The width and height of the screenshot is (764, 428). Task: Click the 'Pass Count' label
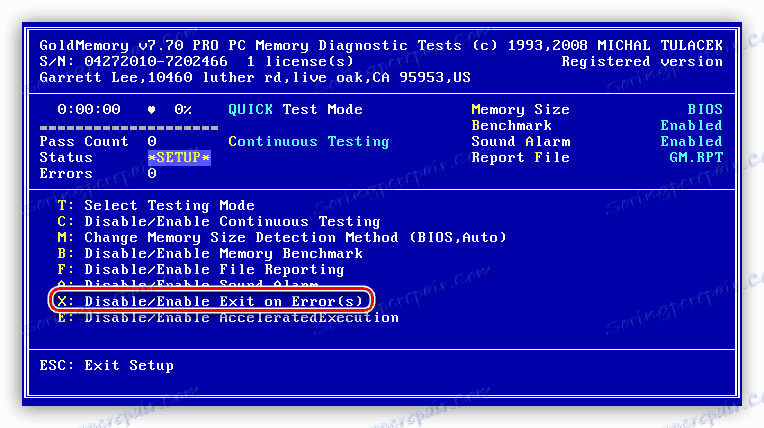pos(84,141)
